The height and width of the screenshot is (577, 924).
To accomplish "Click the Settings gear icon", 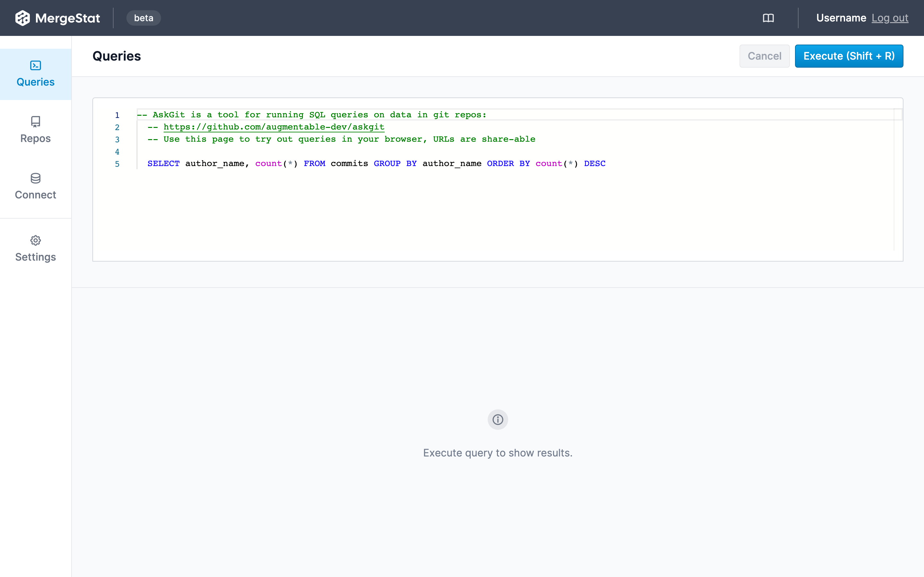I will [x=36, y=240].
